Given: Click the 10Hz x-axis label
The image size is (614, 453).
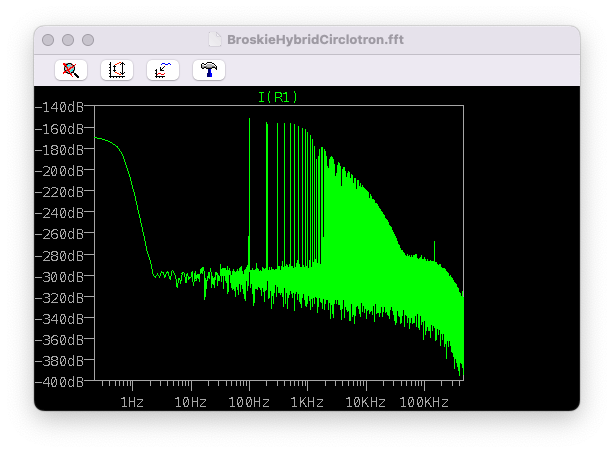Looking at the screenshot, I should pyautogui.click(x=190, y=402).
